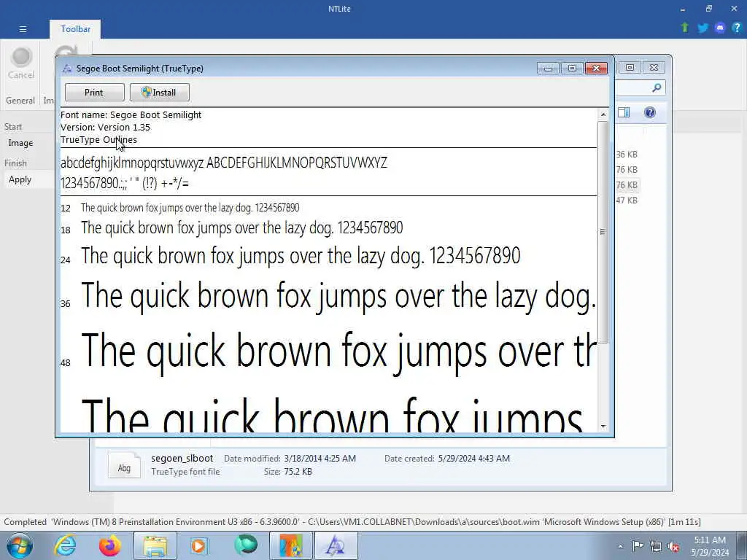Click the 'Version: Version 1.35' line
This screenshot has width=747, height=560.
105,127
